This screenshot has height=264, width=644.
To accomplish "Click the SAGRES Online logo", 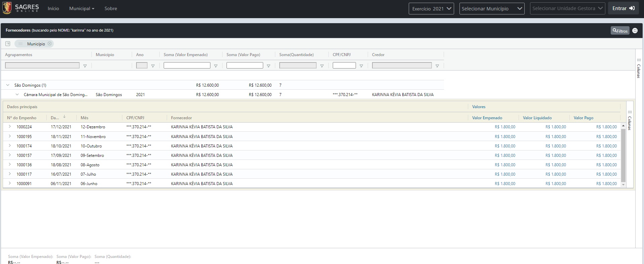I will coord(21,8).
